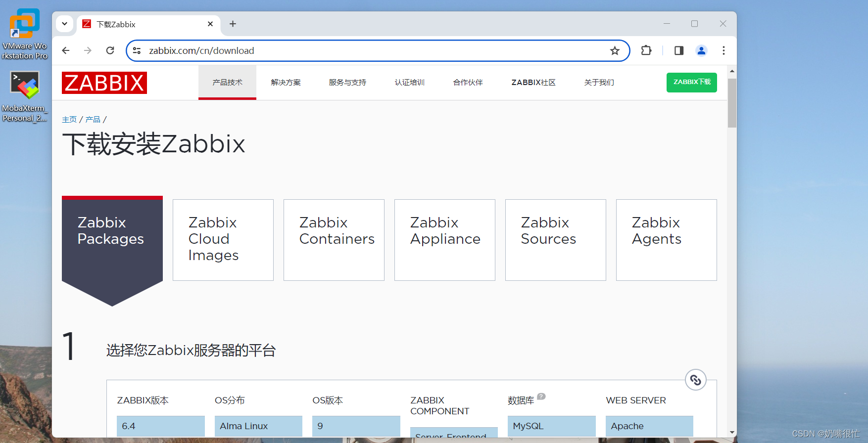This screenshot has width=868, height=443.
Task: Open the Chrome extensions puzzle icon
Action: coord(646,50)
